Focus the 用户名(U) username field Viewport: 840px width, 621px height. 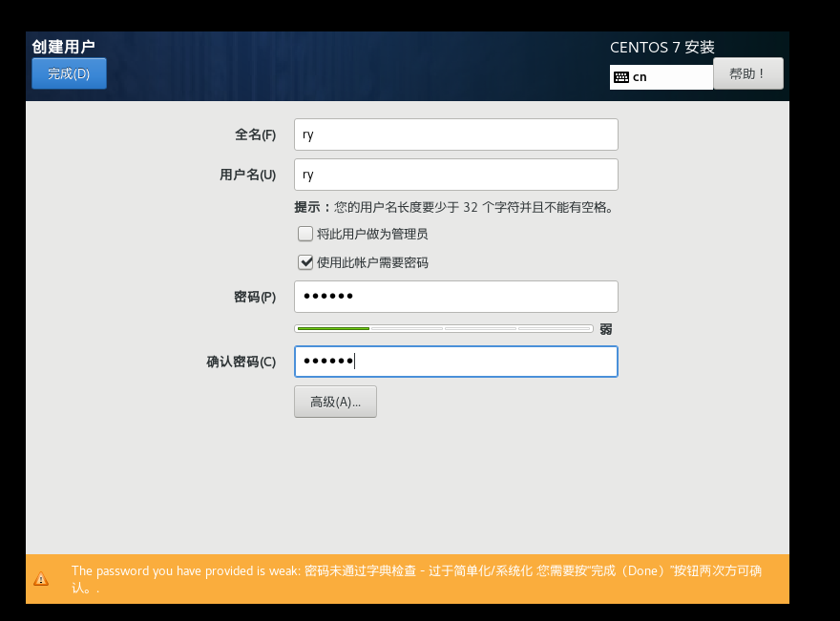click(456, 175)
